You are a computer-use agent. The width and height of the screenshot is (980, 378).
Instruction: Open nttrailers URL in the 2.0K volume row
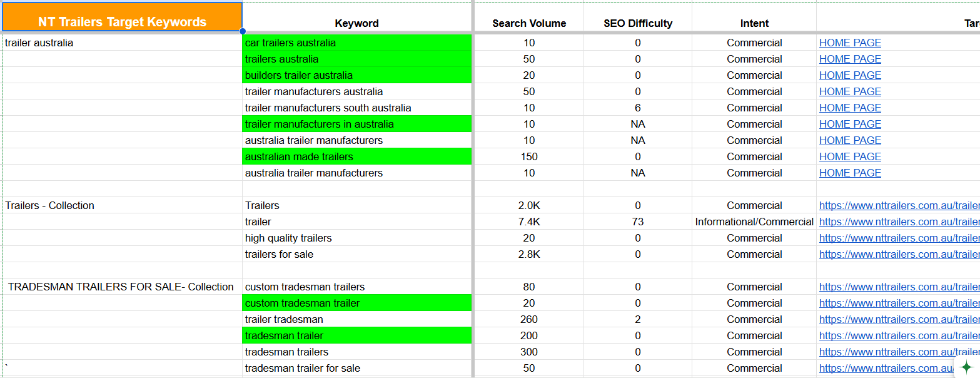(899, 205)
